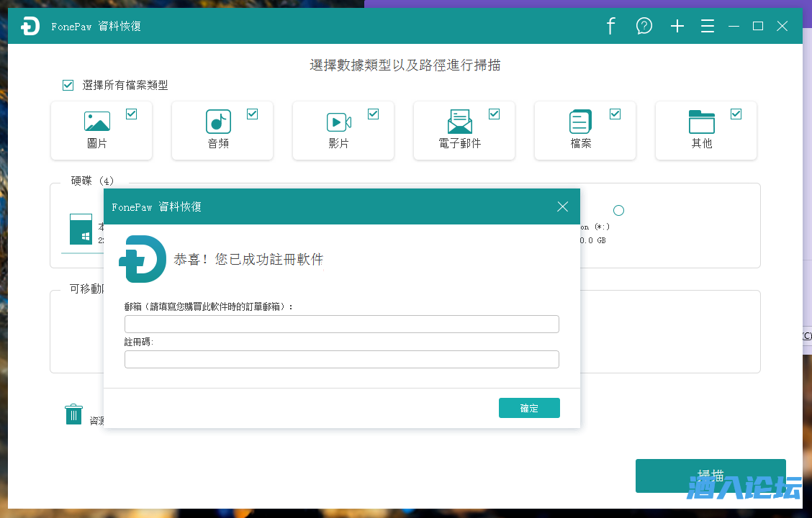Select the 檔案 document type icon
The height and width of the screenshot is (518, 812).
click(x=580, y=122)
